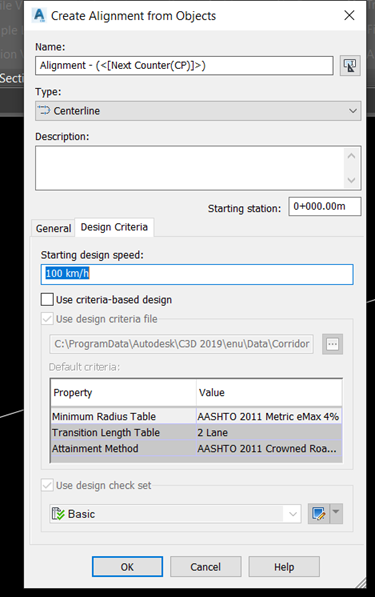Edit the Basic design check set

318,514
